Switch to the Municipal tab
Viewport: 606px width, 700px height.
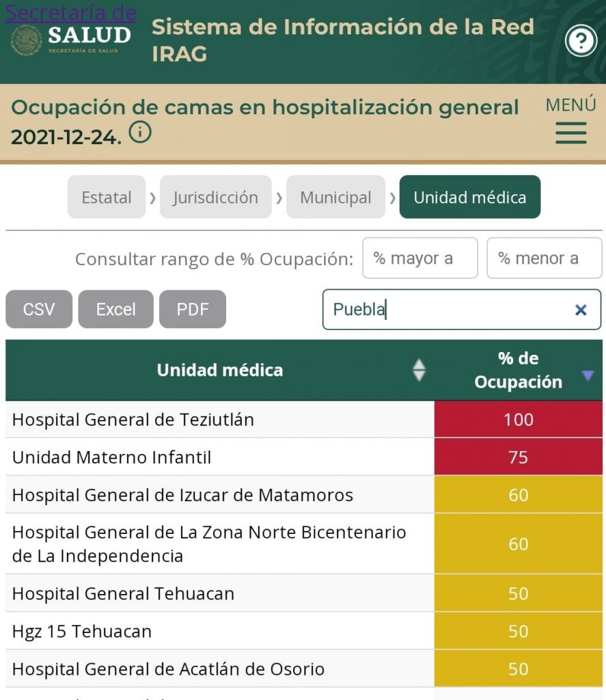[335, 198]
